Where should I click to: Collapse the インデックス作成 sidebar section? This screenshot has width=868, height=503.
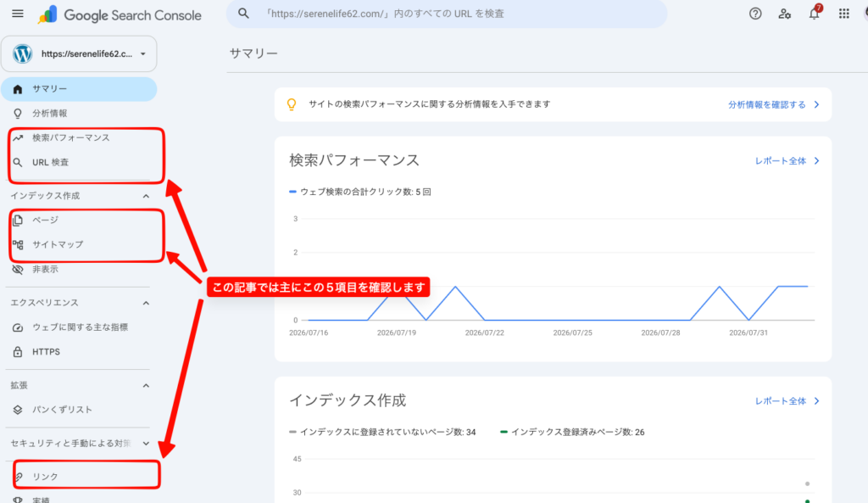(x=146, y=196)
